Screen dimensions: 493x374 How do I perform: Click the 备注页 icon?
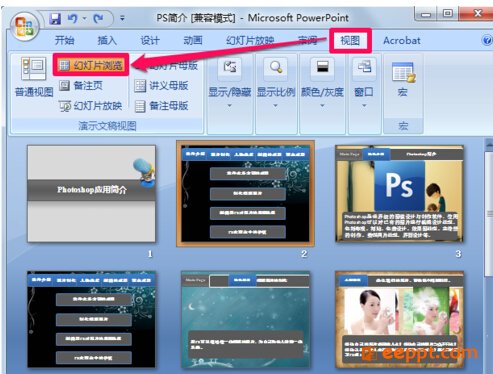[x=65, y=86]
